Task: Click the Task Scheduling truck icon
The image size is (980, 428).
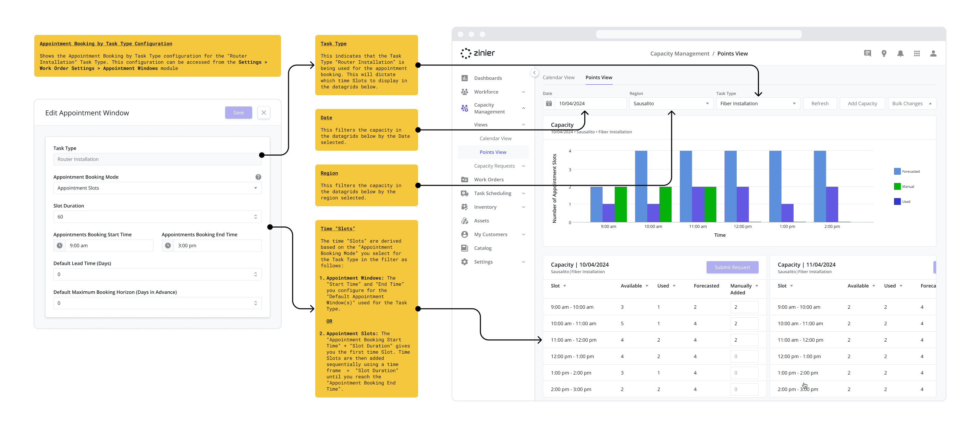Action: [x=465, y=193]
